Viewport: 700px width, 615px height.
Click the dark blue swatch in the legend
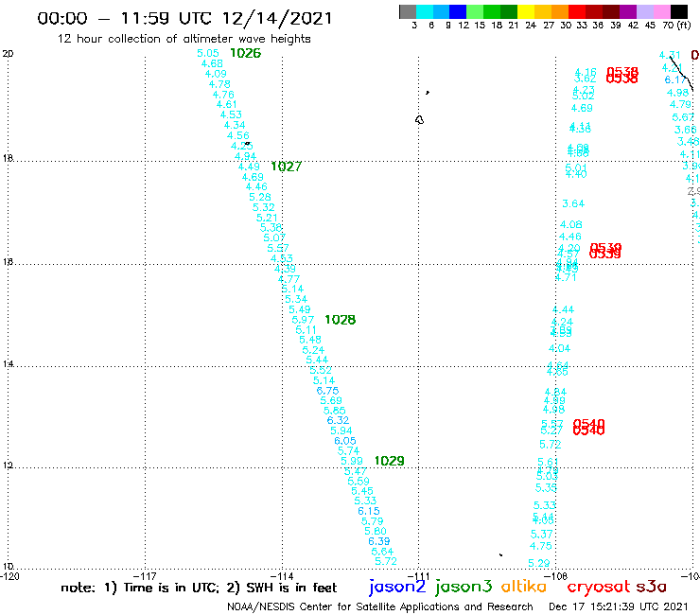click(458, 11)
